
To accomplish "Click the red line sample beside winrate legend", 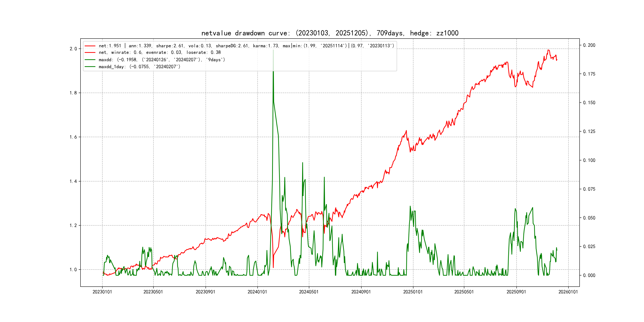I will tap(90, 52).
